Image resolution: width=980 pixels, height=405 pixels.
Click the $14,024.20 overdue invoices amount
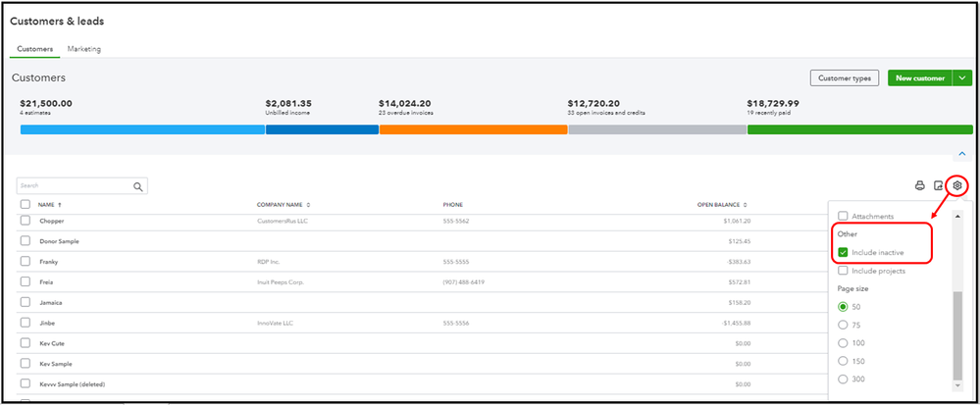coord(404,103)
